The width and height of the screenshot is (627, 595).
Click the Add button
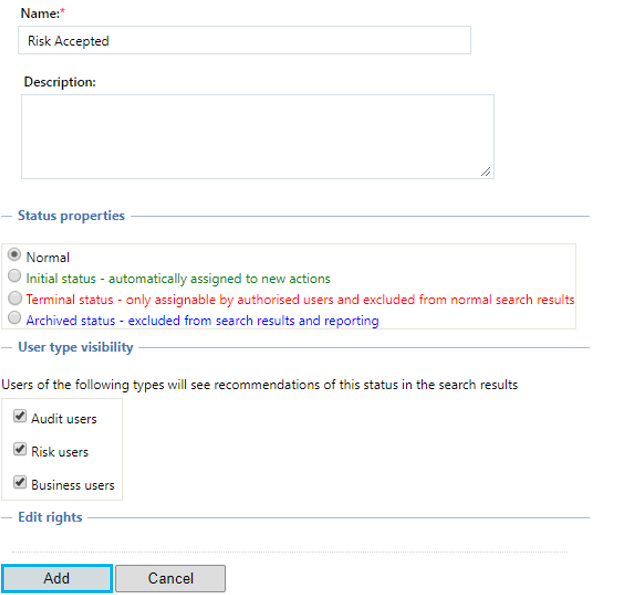[x=57, y=578]
